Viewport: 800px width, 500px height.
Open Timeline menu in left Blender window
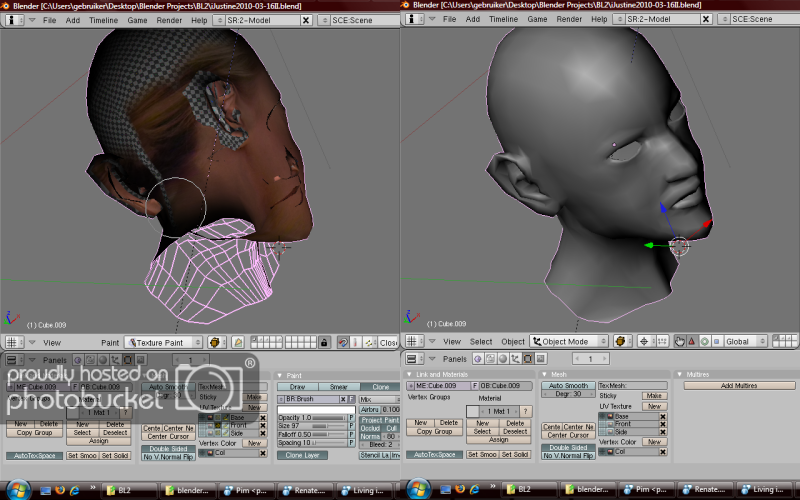(x=104, y=20)
